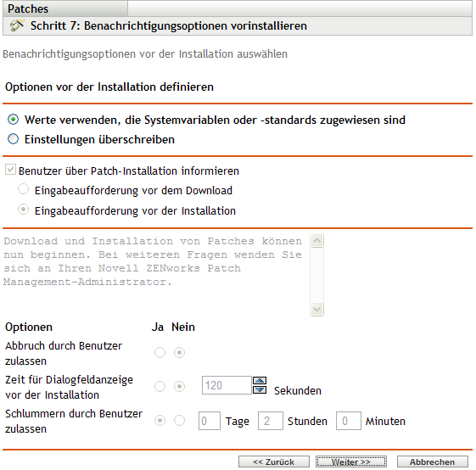The height and width of the screenshot is (470, 476).
Task: Increase seconds with the up spinner arrow
Action: click(x=260, y=381)
